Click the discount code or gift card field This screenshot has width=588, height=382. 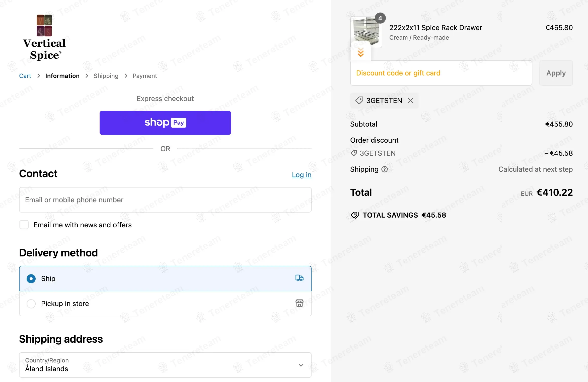tap(441, 73)
